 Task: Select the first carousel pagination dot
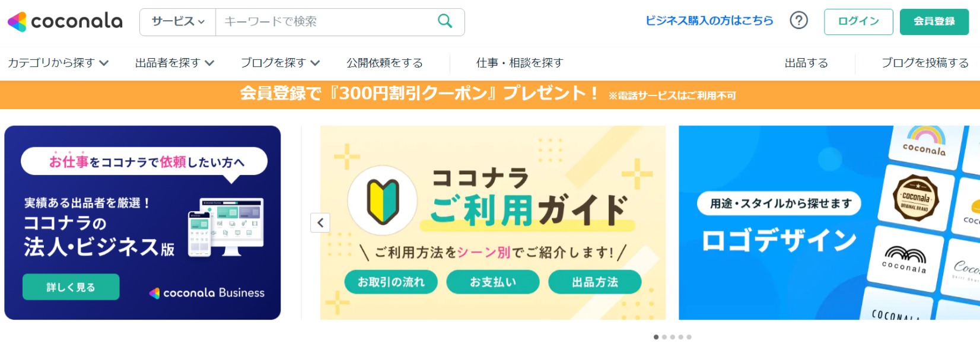coord(656,337)
